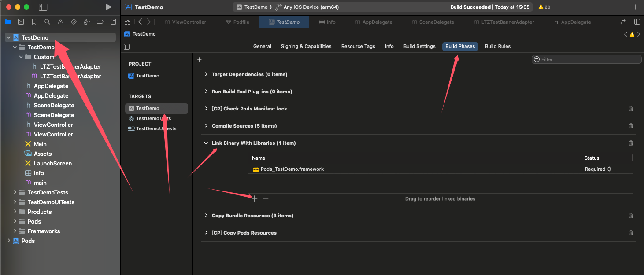Open the Report navigator
644x275 pixels.
pos(113,22)
